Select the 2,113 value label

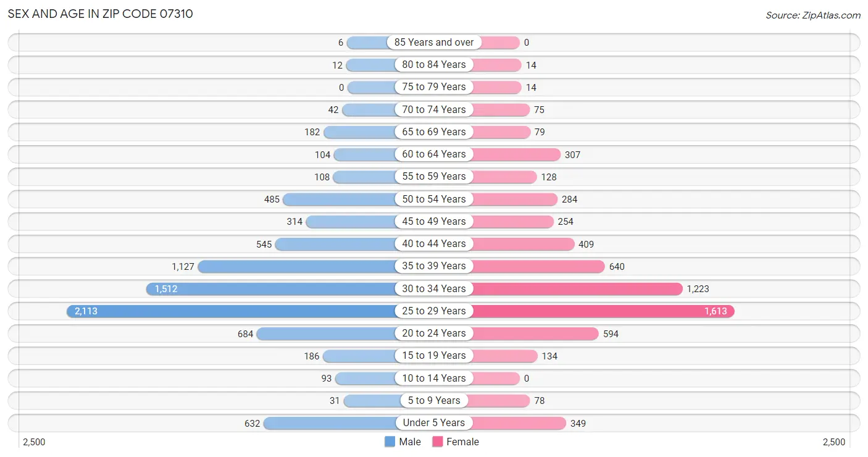(x=86, y=311)
